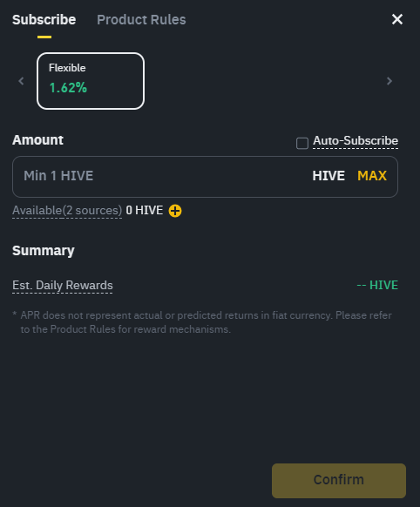Add funds using the yellow plus icon
This screenshot has height=507, width=420.
point(175,211)
